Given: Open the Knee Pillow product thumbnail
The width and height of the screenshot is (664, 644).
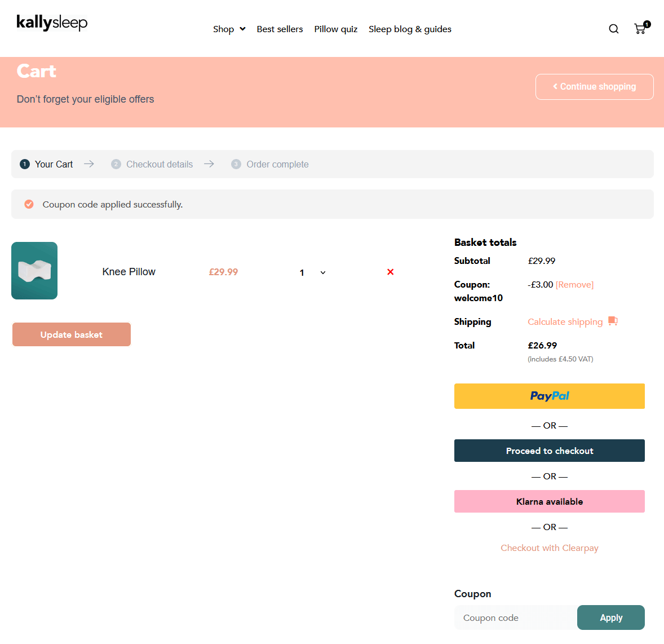Looking at the screenshot, I should point(34,271).
